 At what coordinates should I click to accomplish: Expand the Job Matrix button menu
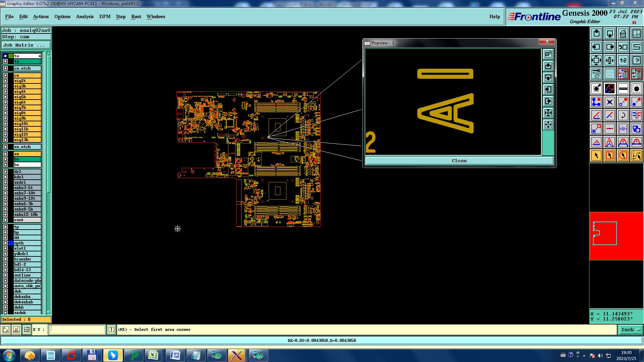[x=26, y=45]
